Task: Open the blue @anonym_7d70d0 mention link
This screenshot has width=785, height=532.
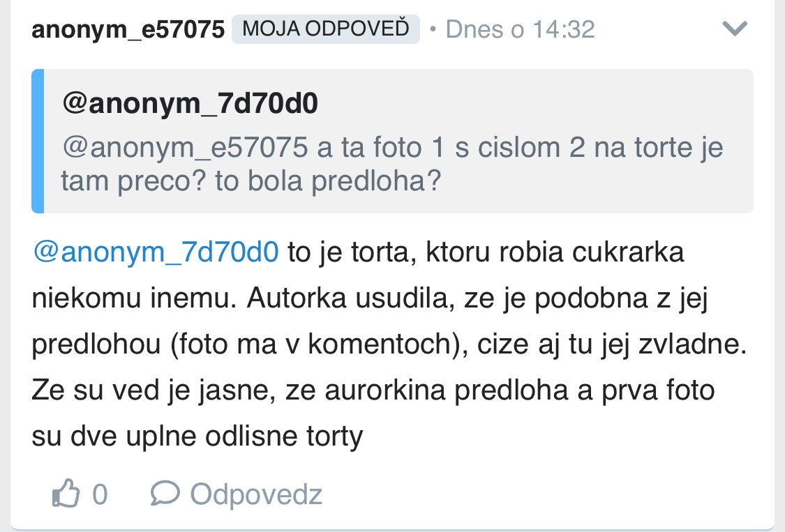Action: point(156,252)
